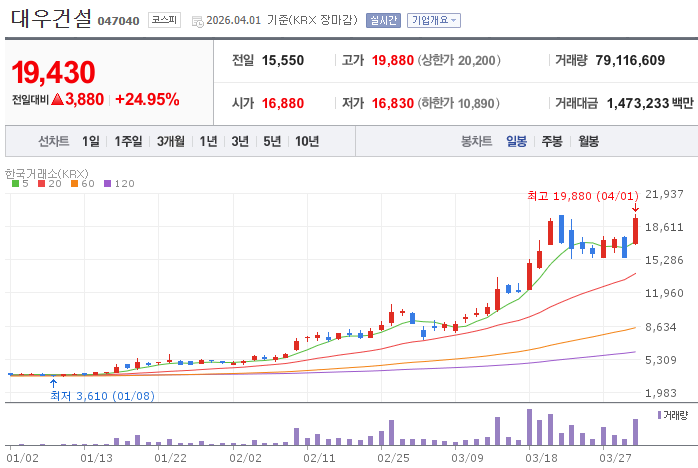The image size is (698, 468).
Task: Open the 기업개요 dropdown
Action: [x=434, y=20]
